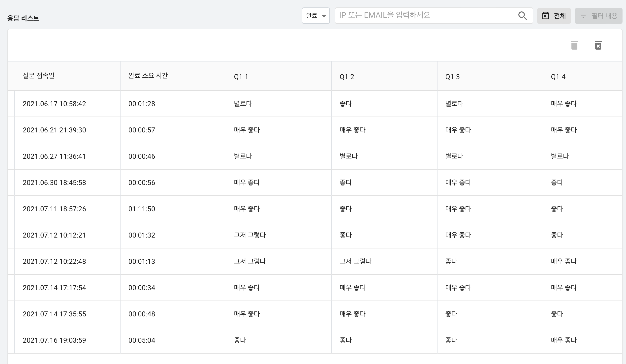Select the 2021.07.14 17:35:55 response row

point(315,314)
